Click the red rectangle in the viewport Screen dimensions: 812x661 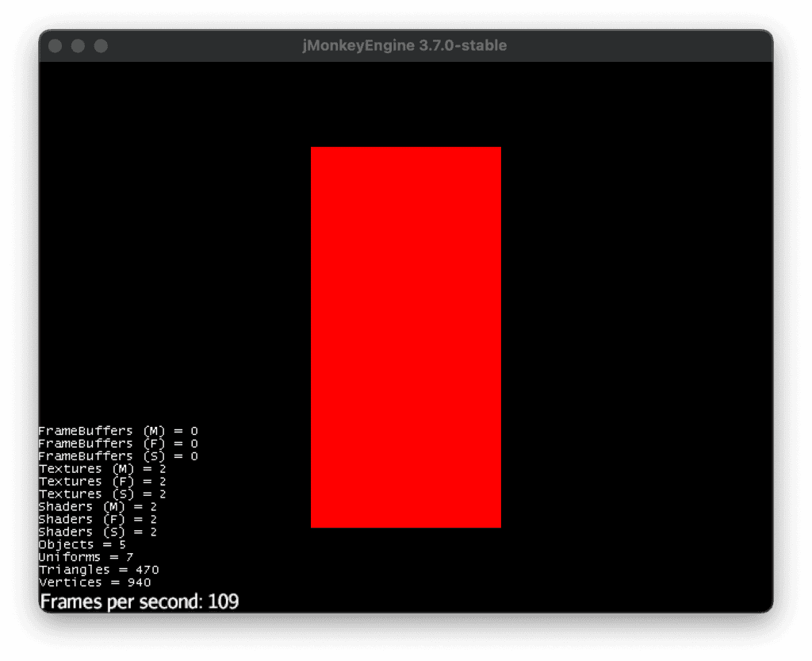(x=405, y=337)
